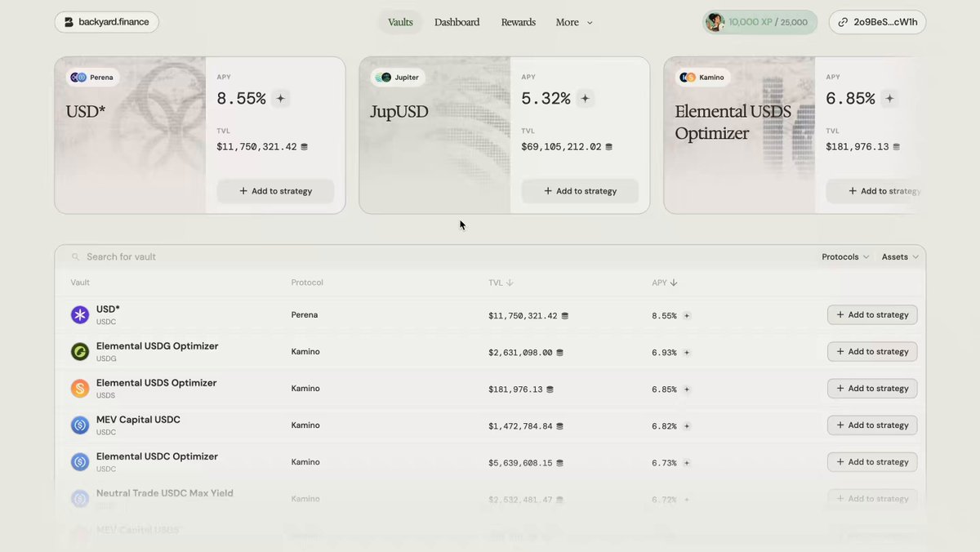980x552 pixels.
Task: Add Elemental USDS Optimizer card to strategy
Action: pos(878,191)
